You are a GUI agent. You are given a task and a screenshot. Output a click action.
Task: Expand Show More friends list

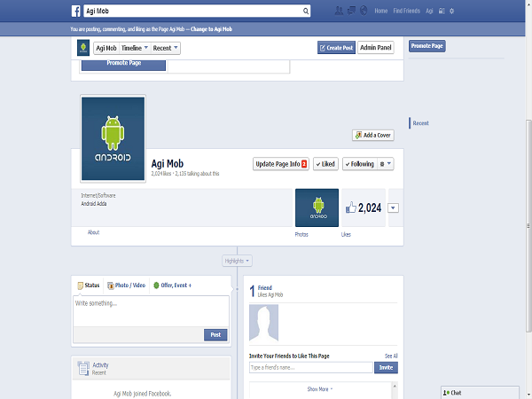point(319,389)
